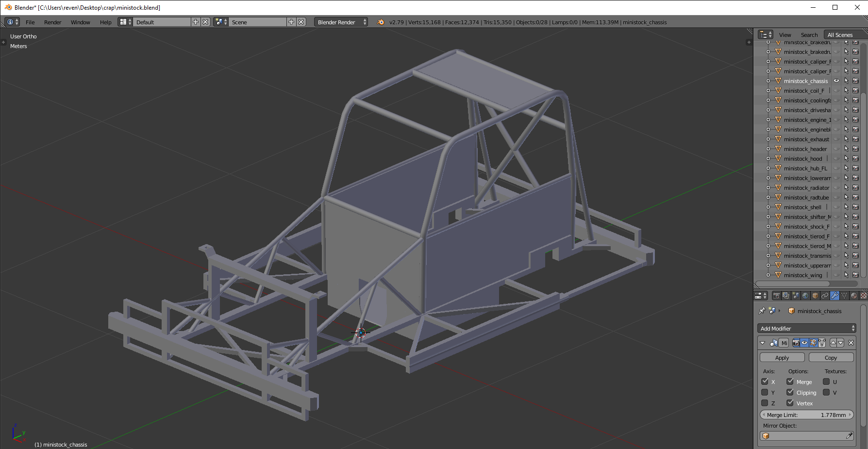This screenshot has height=449, width=868.
Task: Open the Texture properties tab
Action: (863, 296)
